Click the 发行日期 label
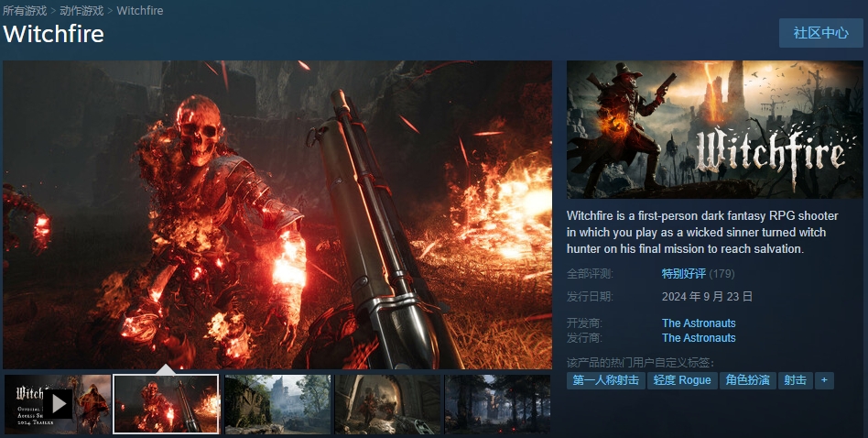Screen dimensions: 868x438 tap(590, 297)
